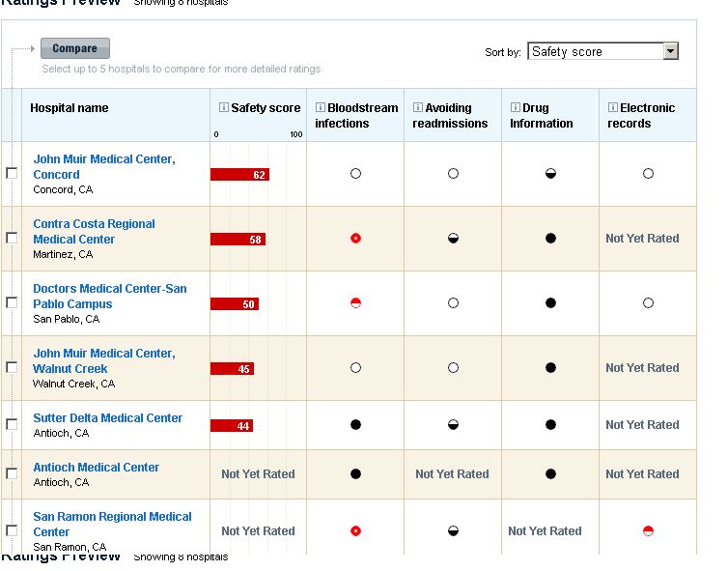This screenshot has width=728, height=571.
Task: Click 'Select up to 5 hospitals' hint text
Action: coord(182,69)
